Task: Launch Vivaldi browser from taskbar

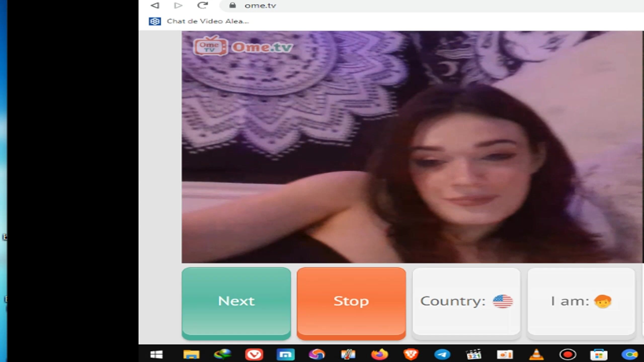Action: (x=254, y=355)
